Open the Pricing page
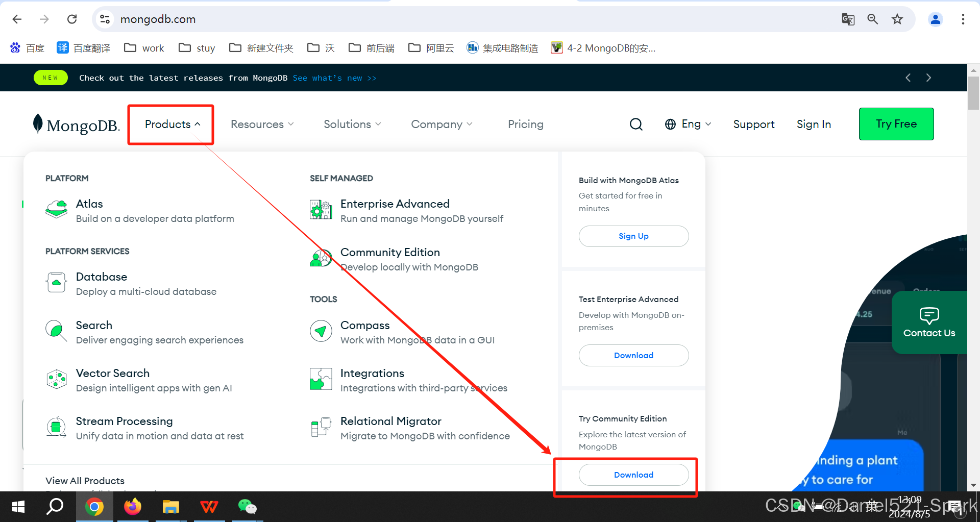The width and height of the screenshot is (980, 522). click(x=526, y=124)
